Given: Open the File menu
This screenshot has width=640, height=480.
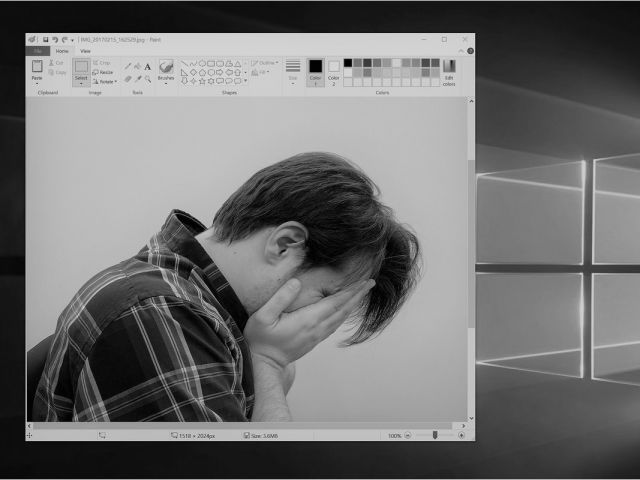Looking at the screenshot, I should pyautogui.click(x=37, y=50).
